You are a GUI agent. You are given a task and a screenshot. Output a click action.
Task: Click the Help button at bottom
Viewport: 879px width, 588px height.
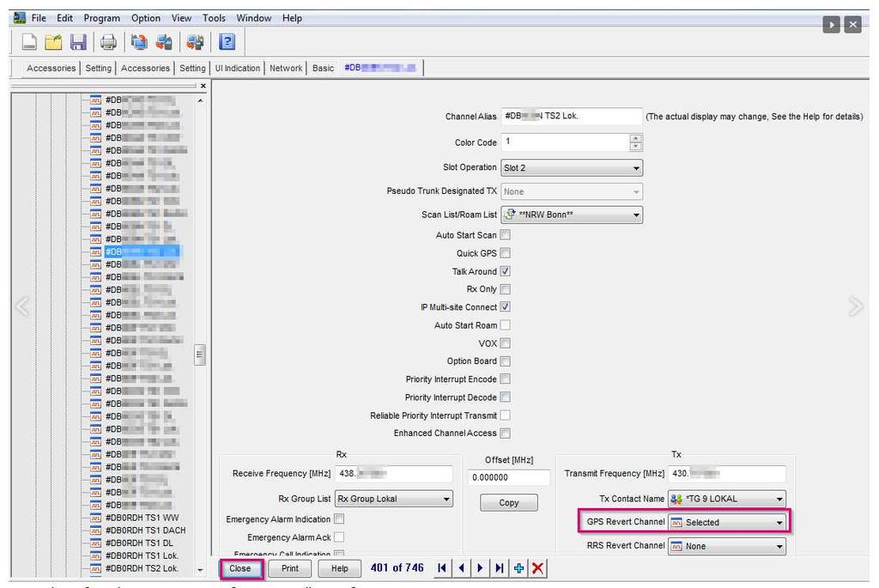(x=339, y=568)
